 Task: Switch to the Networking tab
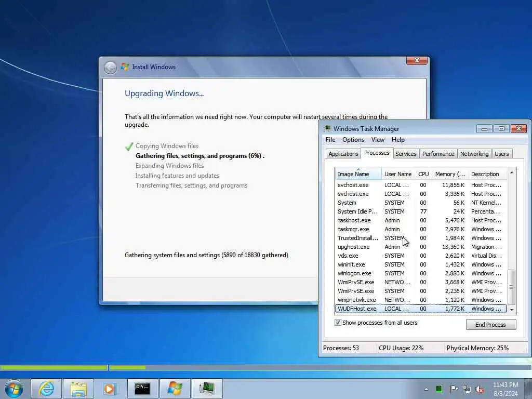click(474, 154)
